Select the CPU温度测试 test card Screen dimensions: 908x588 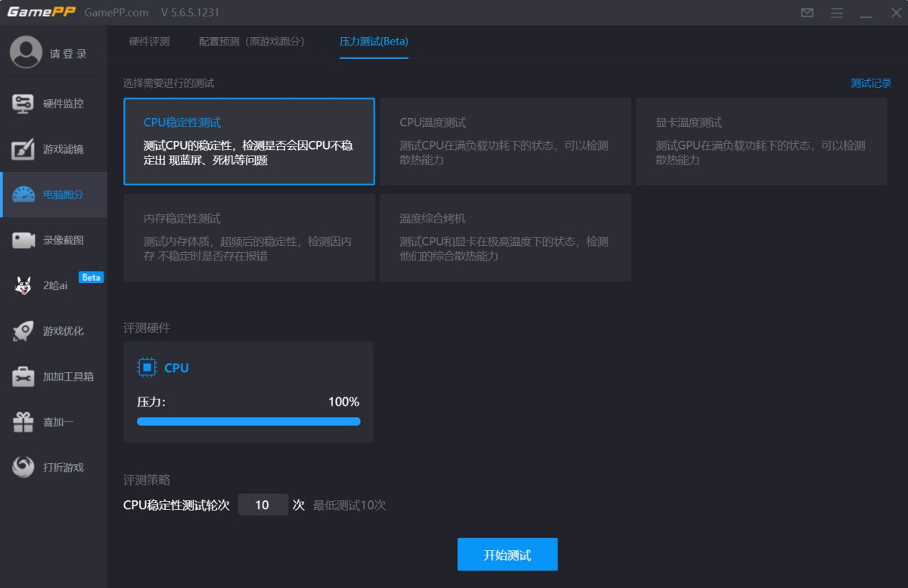click(x=505, y=142)
